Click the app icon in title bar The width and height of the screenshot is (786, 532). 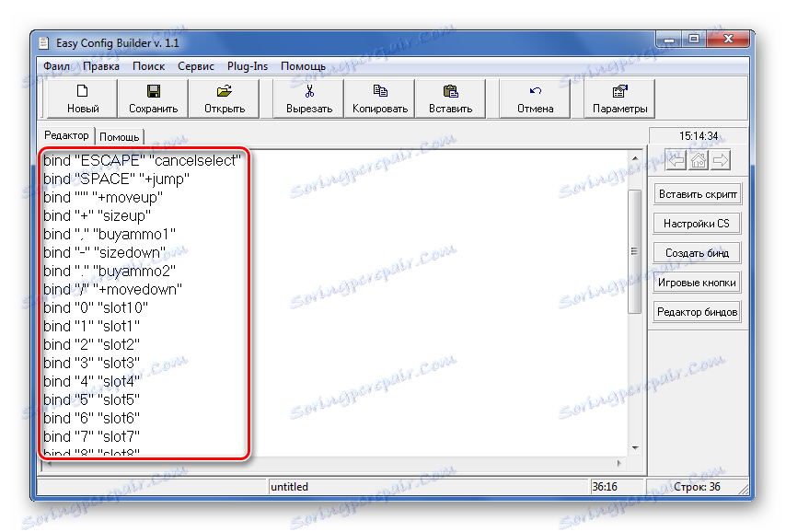click(44, 43)
